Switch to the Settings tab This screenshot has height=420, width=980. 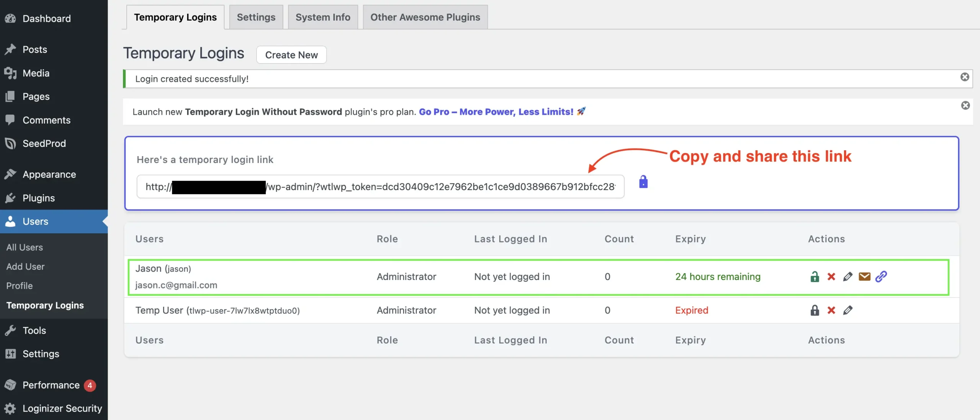click(x=256, y=17)
